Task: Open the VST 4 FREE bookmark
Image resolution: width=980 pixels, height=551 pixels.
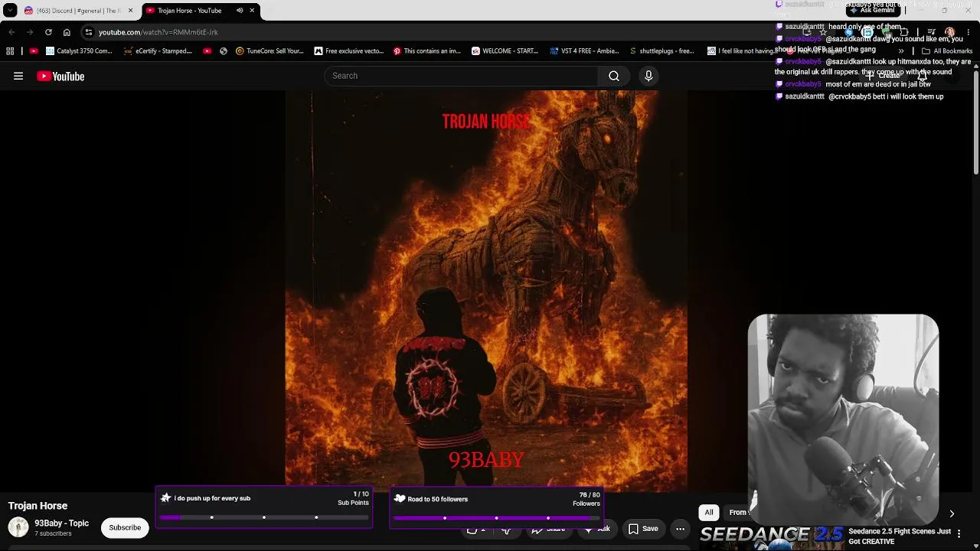Action: [584, 51]
